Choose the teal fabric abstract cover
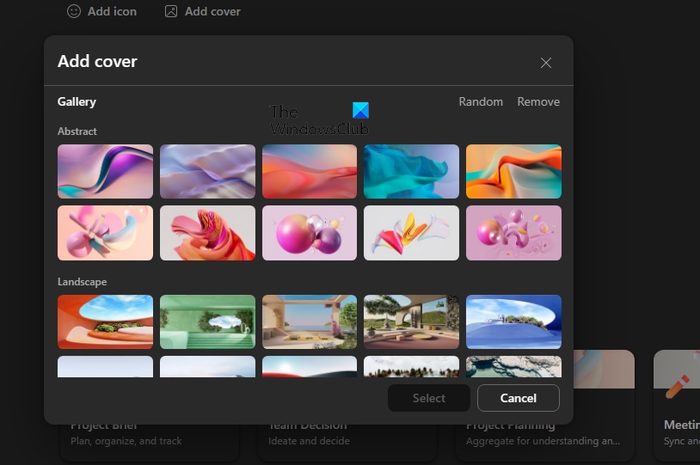 pos(411,171)
